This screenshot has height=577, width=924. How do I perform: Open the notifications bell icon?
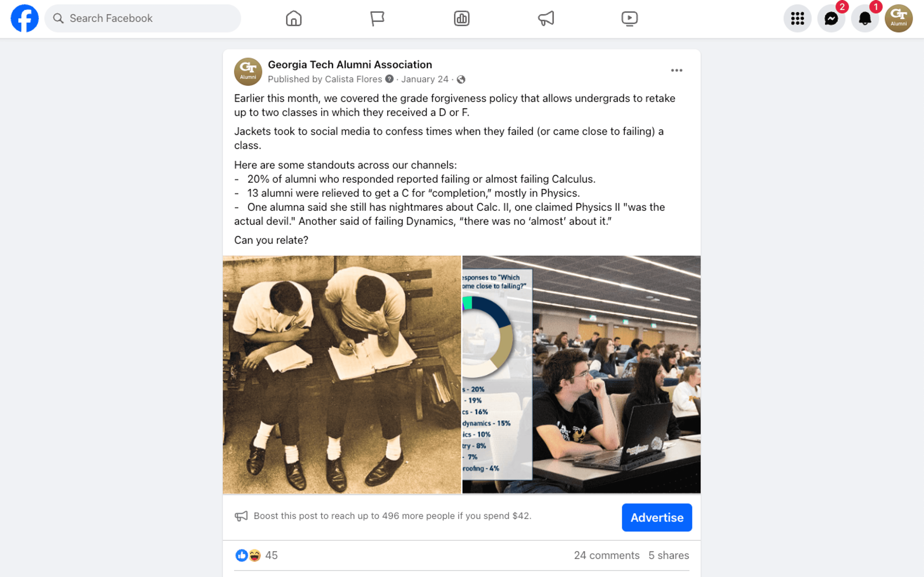click(865, 18)
